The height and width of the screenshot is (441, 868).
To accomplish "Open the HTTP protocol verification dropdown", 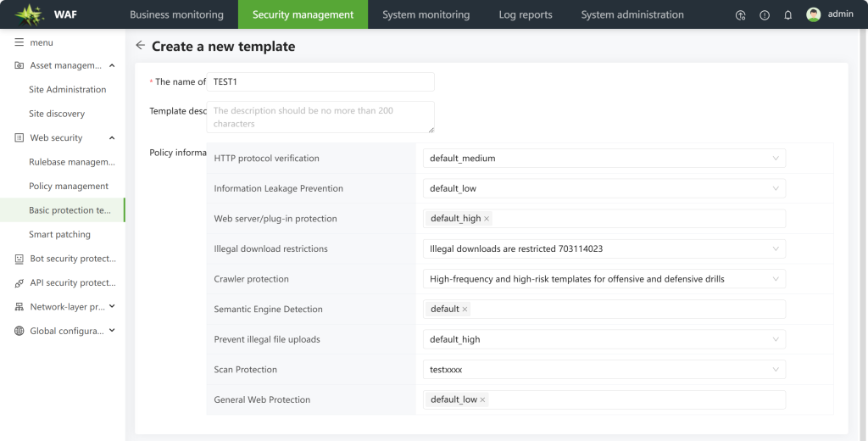I will click(x=604, y=158).
